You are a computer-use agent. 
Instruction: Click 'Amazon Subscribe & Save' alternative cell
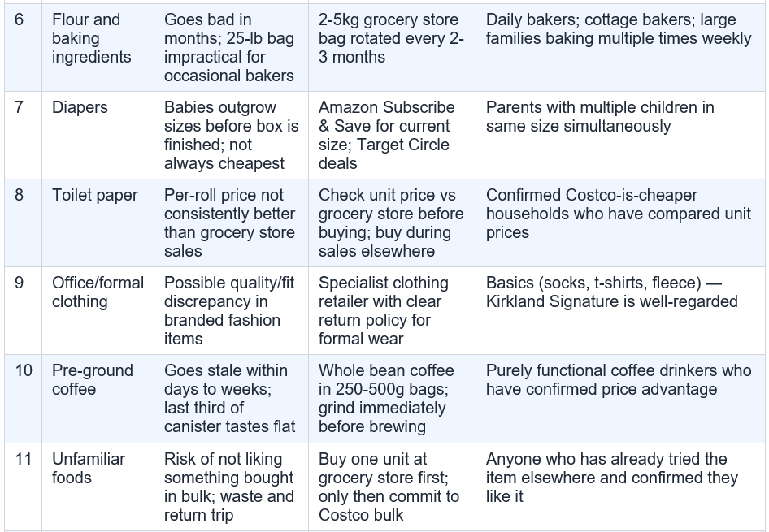point(392,135)
